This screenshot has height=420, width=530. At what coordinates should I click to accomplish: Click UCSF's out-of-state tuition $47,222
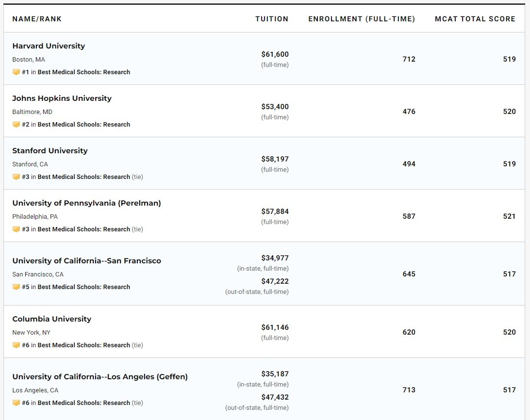tap(275, 281)
